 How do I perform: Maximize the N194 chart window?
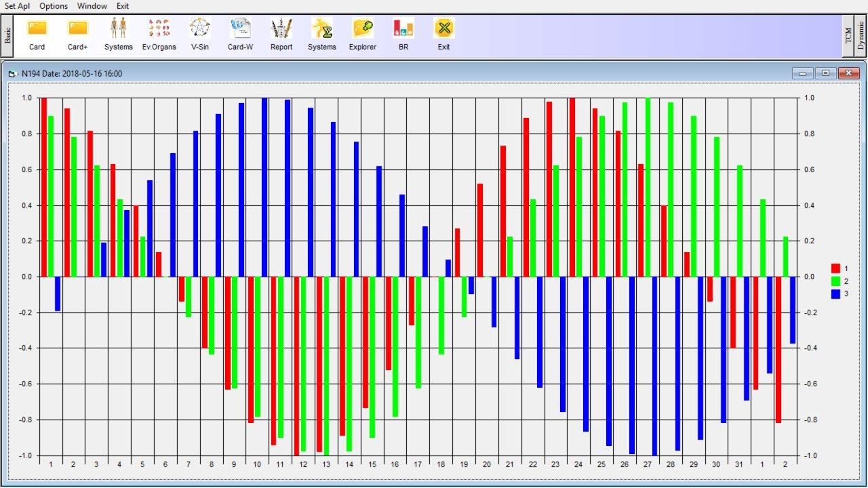(x=825, y=73)
